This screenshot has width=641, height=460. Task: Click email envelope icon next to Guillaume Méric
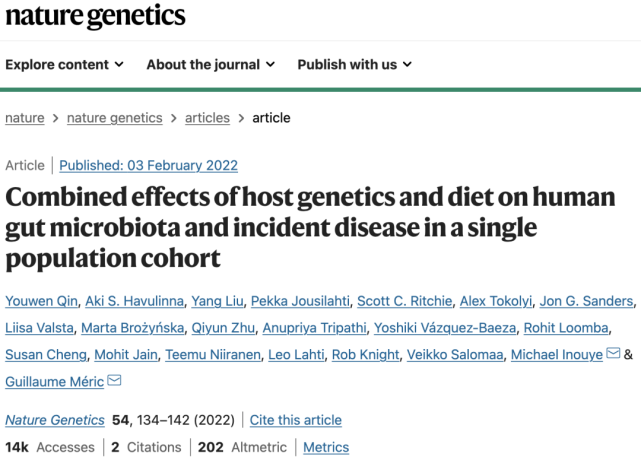pos(114,380)
